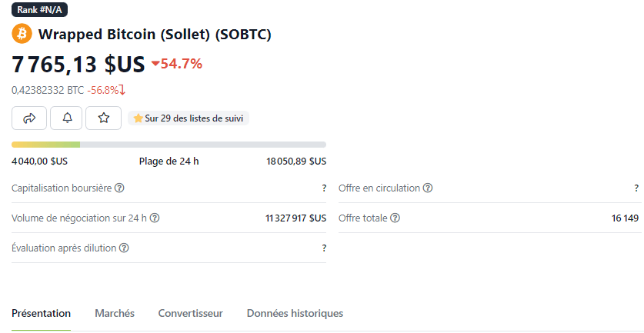
Task: Click the Wrapped Bitcoin (Sollet) title
Action: coord(154,34)
